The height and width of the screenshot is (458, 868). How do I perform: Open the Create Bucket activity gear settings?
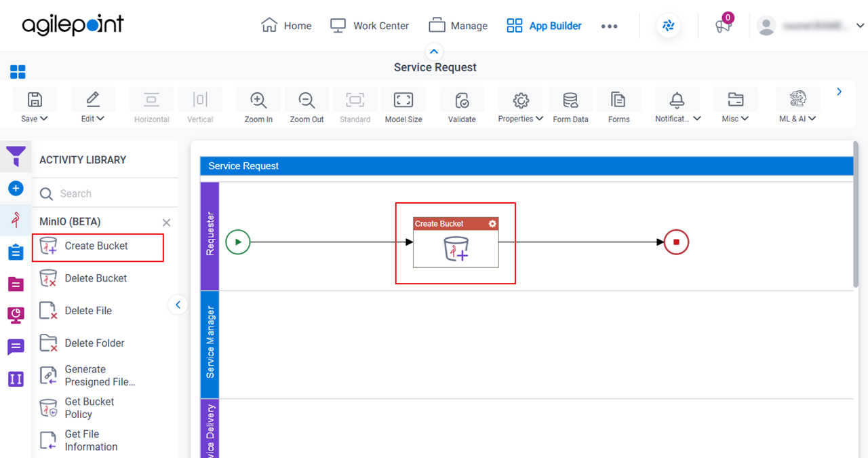[x=492, y=223]
